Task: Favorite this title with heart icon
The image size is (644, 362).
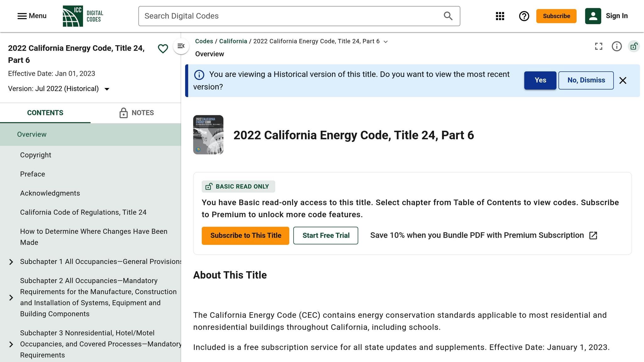Action: pos(163,49)
